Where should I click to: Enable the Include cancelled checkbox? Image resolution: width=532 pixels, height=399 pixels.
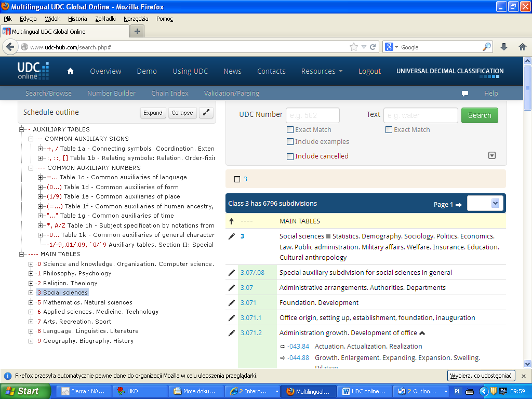290,156
